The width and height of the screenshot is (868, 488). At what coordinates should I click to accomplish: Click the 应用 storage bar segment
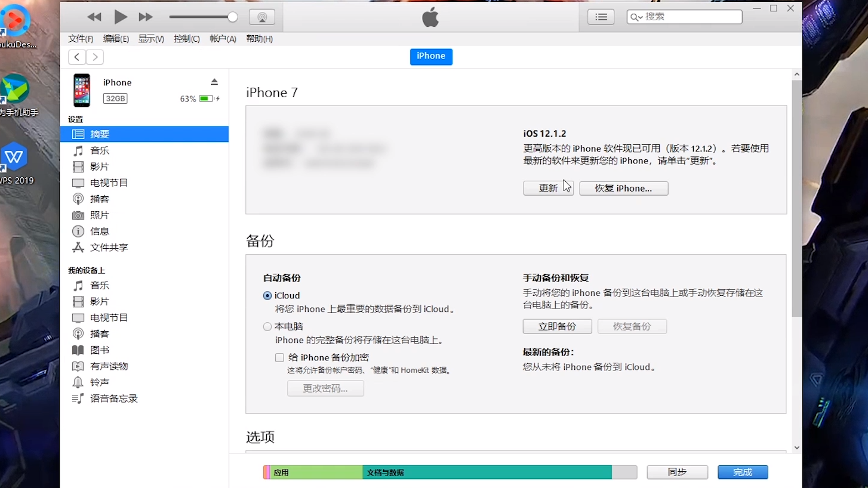click(x=316, y=472)
